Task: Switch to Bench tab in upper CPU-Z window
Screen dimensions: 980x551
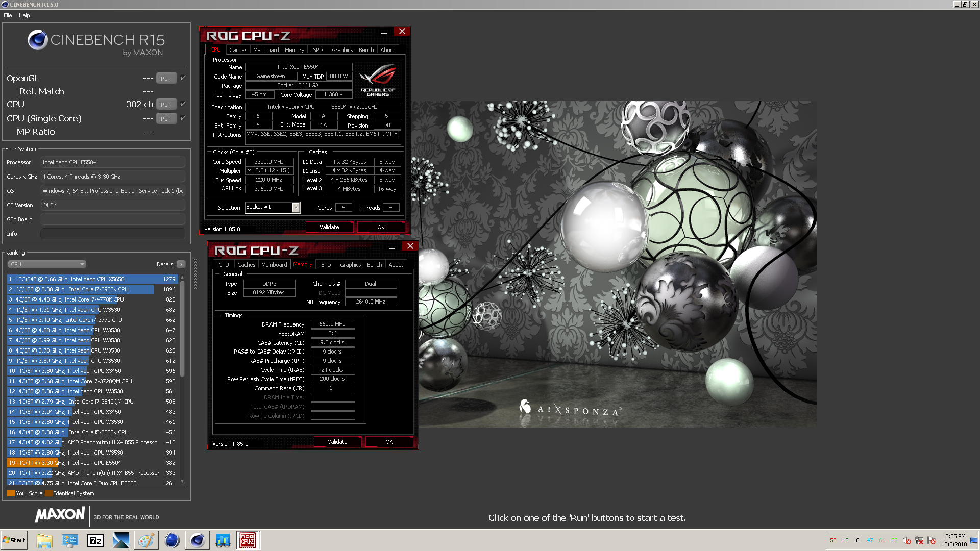Action: coord(366,50)
